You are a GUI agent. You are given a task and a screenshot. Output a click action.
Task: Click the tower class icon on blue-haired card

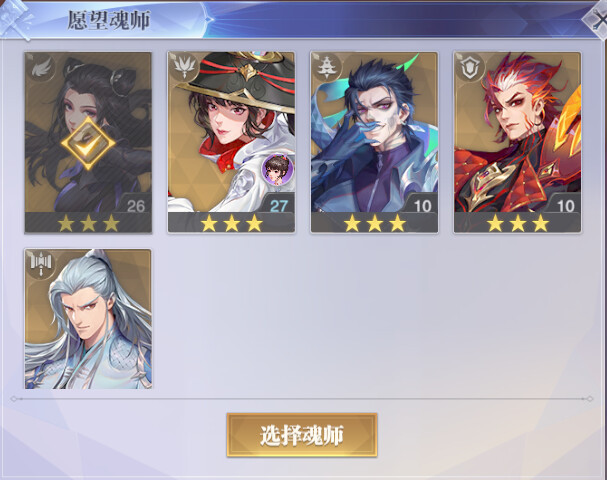(327, 67)
